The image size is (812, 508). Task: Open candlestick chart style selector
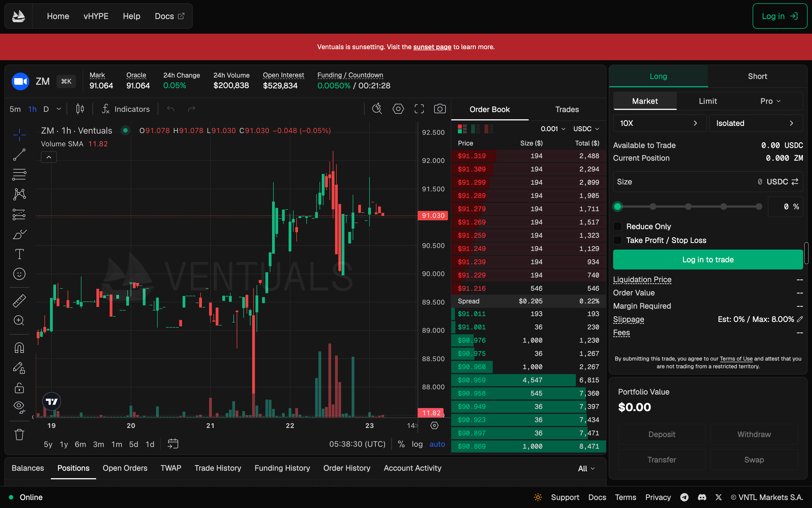(80, 109)
